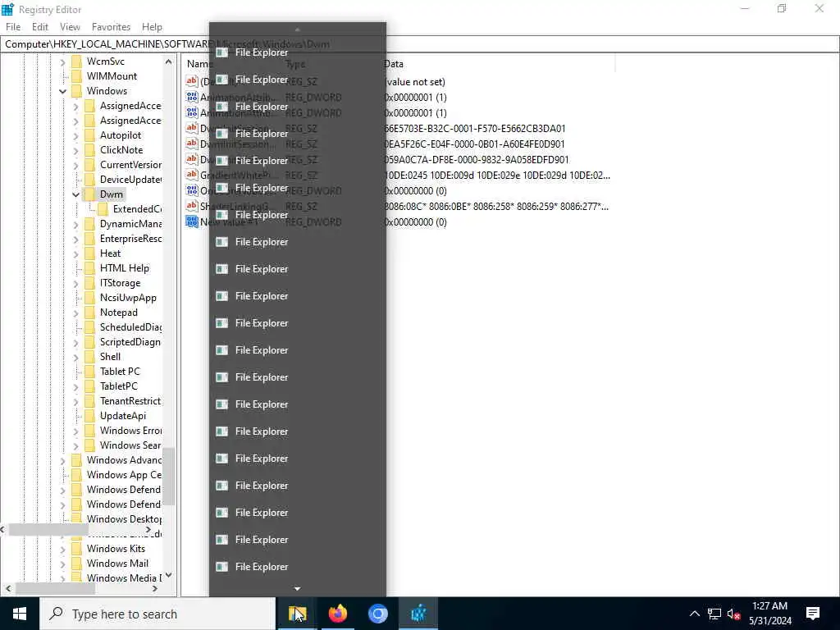The height and width of the screenshot is (630, 840).
Task: Click the tree's vertical scrollbar up arrow
Action: coord(169,62)
